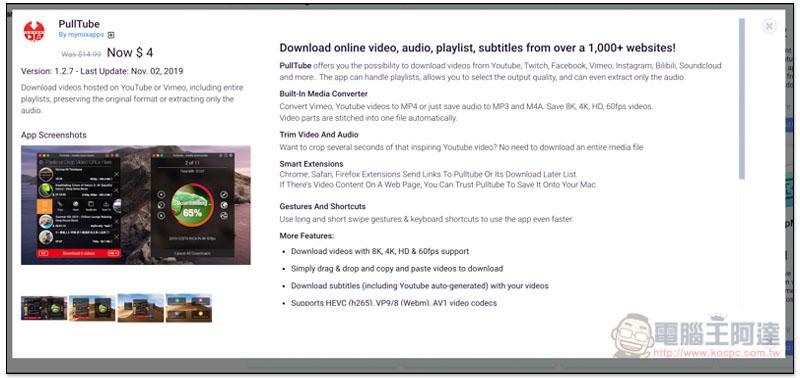
Task: Click the 65% download progress circle
Action: pos(192,205)
